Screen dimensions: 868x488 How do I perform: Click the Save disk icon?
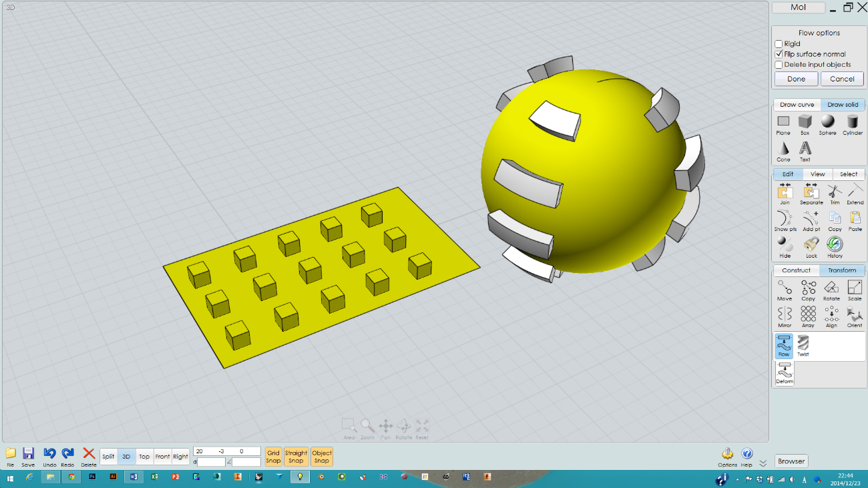click(x=28, y=457)
